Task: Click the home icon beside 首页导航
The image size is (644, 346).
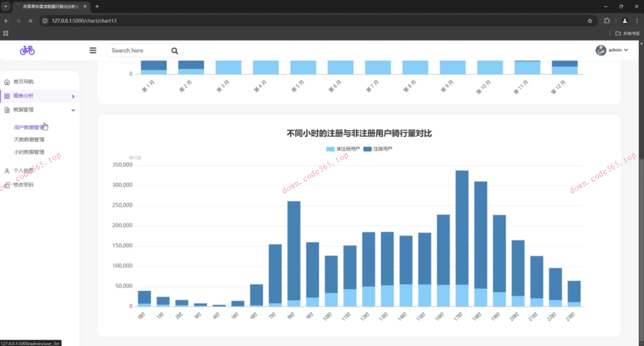Action: pos(7,82)
